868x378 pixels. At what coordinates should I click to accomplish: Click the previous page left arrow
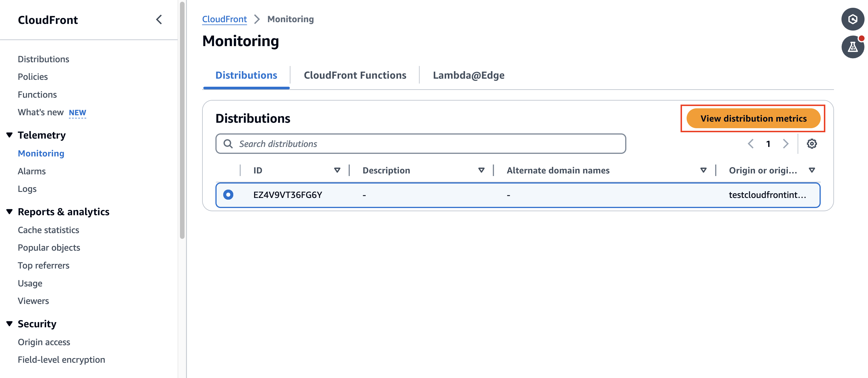751,143
